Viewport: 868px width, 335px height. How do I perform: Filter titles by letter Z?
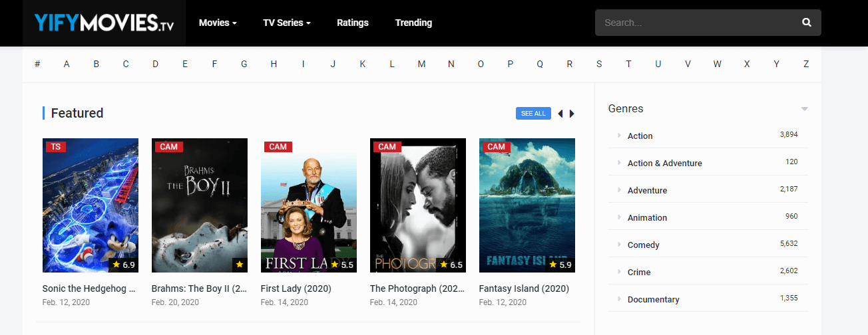[x=806, y=64]
